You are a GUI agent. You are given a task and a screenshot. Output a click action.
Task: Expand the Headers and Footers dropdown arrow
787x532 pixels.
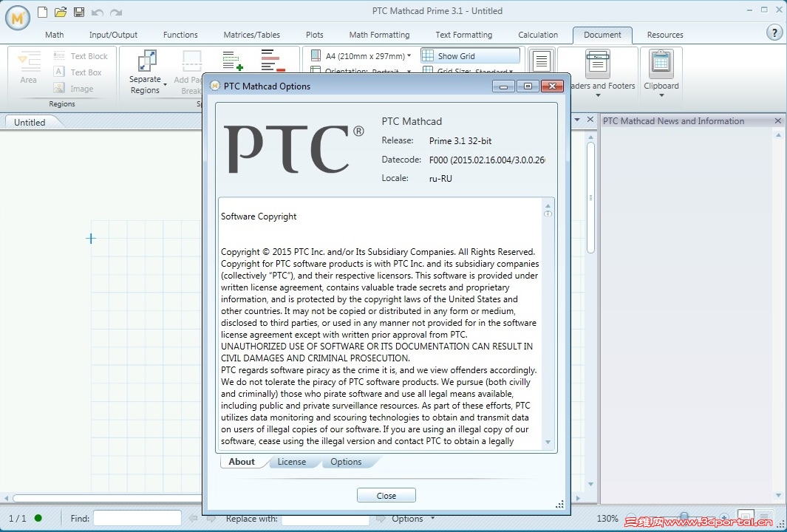click(598, 95)
